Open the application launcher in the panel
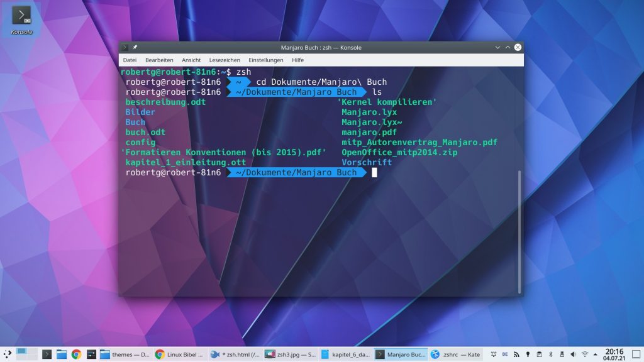644x362 pixels. click(x=8, y=354)
